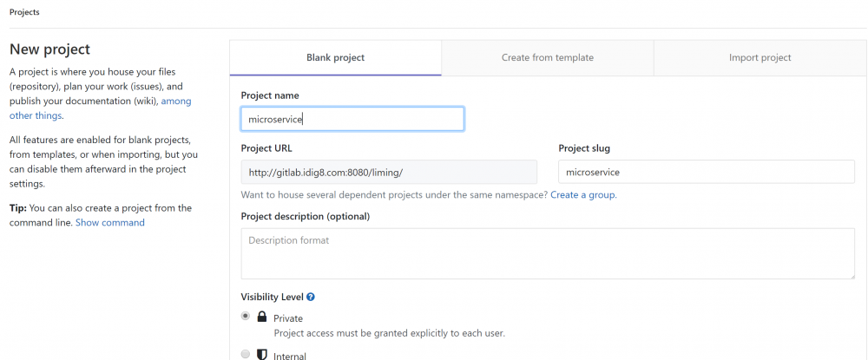Click into the Project description textarea
Viewport: 868px width, 360px height.
coord(548,253)
